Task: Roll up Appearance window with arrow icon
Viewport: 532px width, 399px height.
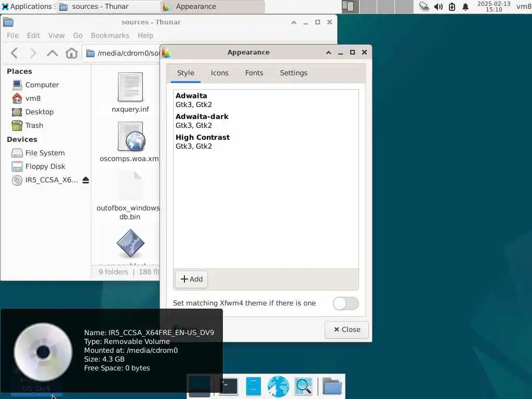Action: point(328,52)
